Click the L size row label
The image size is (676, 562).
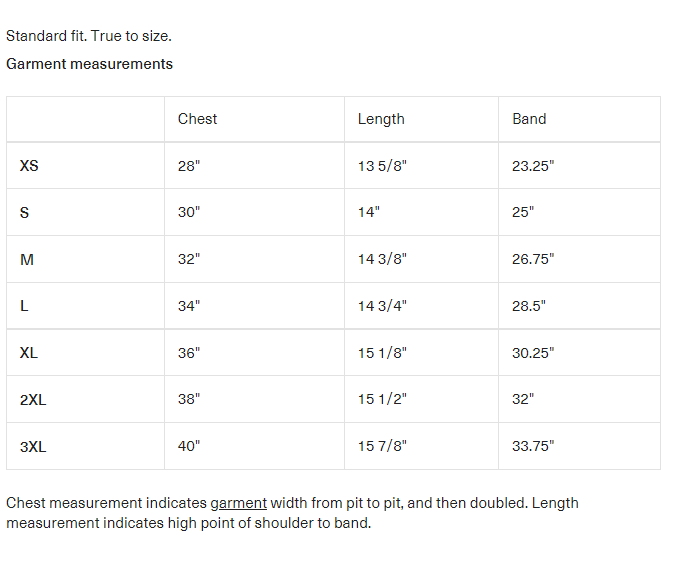pyautogui.click(x=24, y=306)
